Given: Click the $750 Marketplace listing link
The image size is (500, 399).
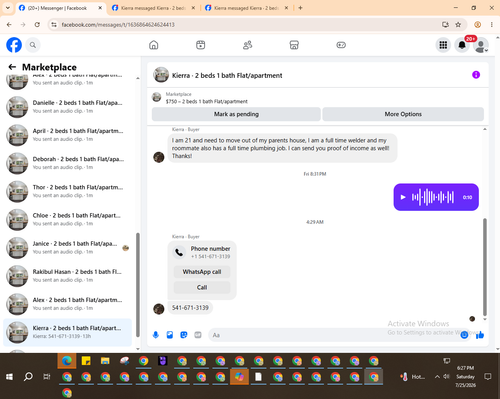Looking at the screenshot, I should 207,101.
